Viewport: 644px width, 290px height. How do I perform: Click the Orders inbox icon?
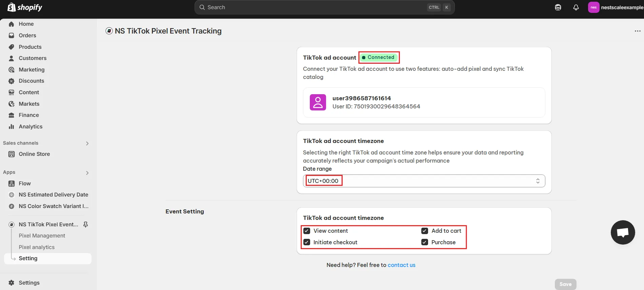[x=12, y=36]
